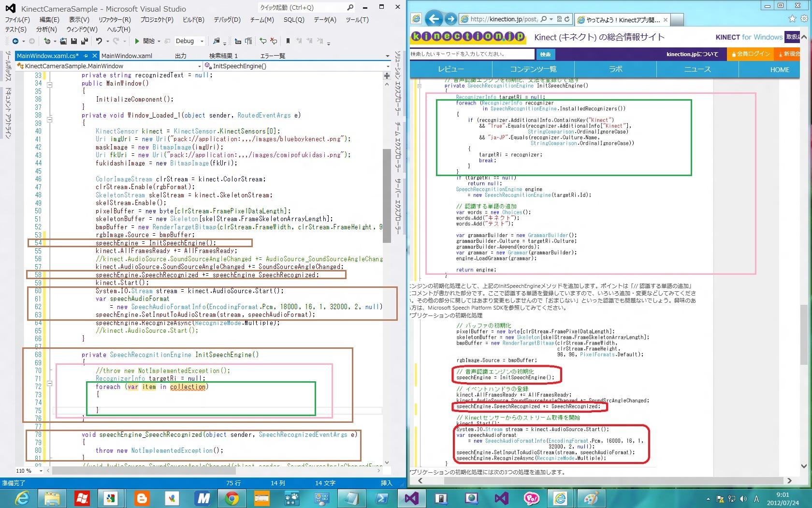Open the デバッグ(D) menu
This screenshot has height=508, width=812.
[x=227, y=19]
